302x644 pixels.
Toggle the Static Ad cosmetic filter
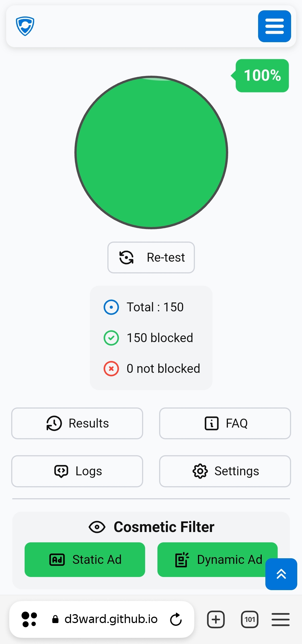pos(85,560)
